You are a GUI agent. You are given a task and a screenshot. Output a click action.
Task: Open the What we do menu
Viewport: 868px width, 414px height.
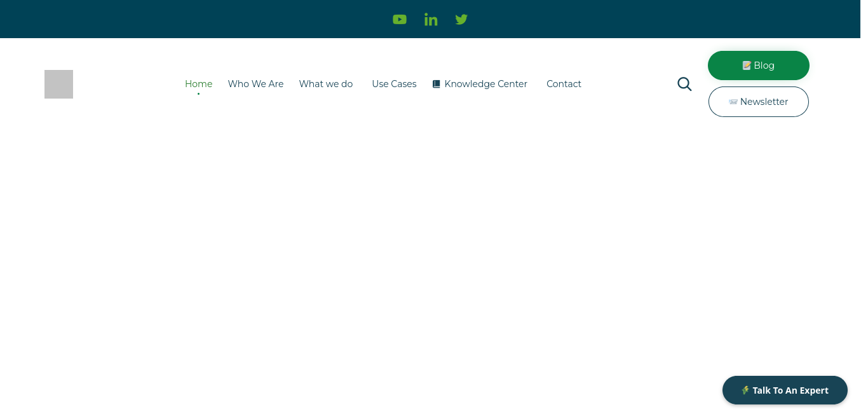point(326,84)
